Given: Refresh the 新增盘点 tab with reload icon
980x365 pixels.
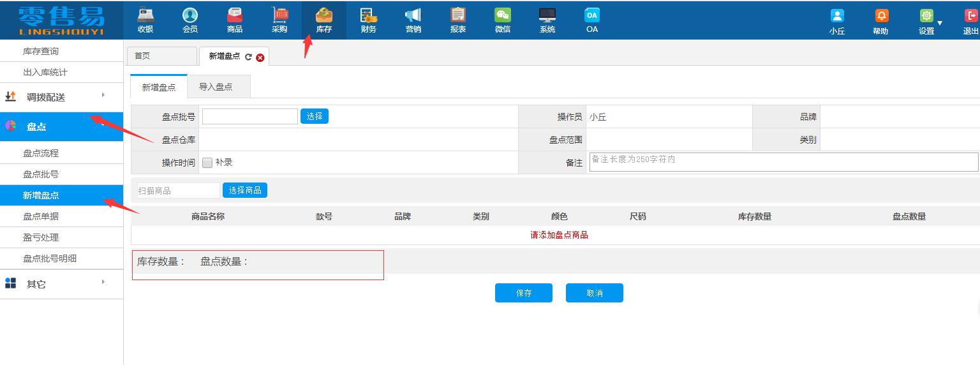Looking at the screenshot, I should click(248, 57).
